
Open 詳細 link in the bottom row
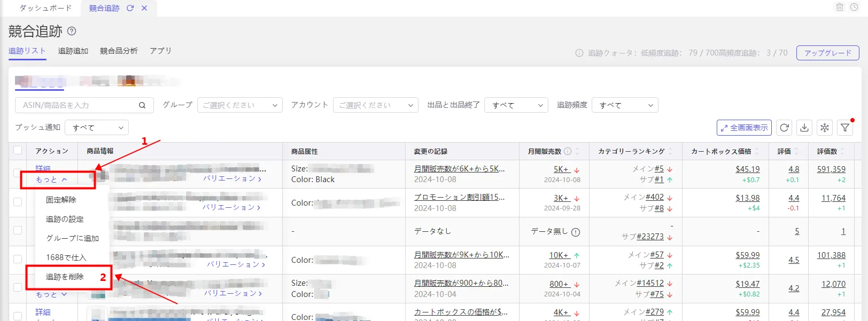click(43, 312)
